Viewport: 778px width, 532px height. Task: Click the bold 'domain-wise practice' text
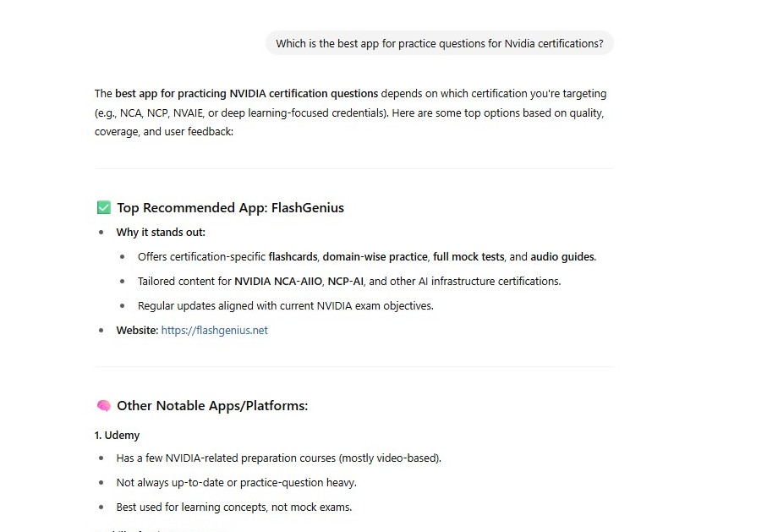click(x=375, y=257)
